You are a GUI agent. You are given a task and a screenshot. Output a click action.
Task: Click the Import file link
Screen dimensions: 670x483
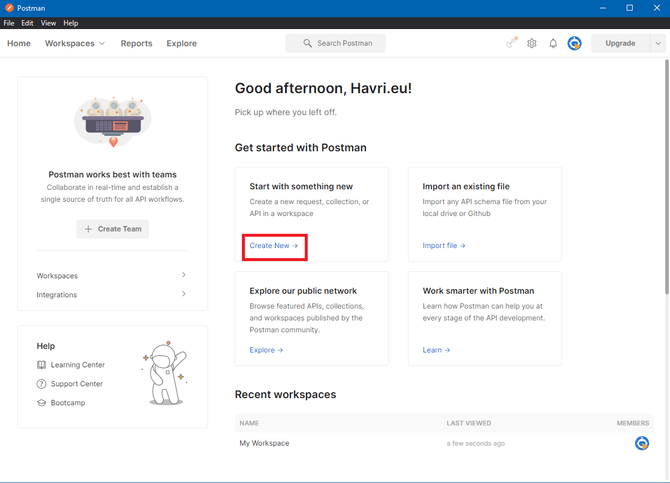coord(444,245)
